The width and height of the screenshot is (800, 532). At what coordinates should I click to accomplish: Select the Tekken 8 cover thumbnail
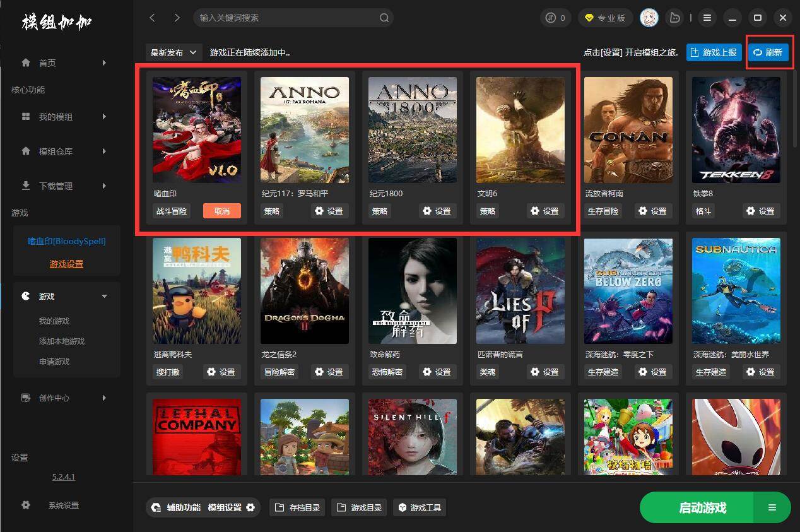click(736, 130)
